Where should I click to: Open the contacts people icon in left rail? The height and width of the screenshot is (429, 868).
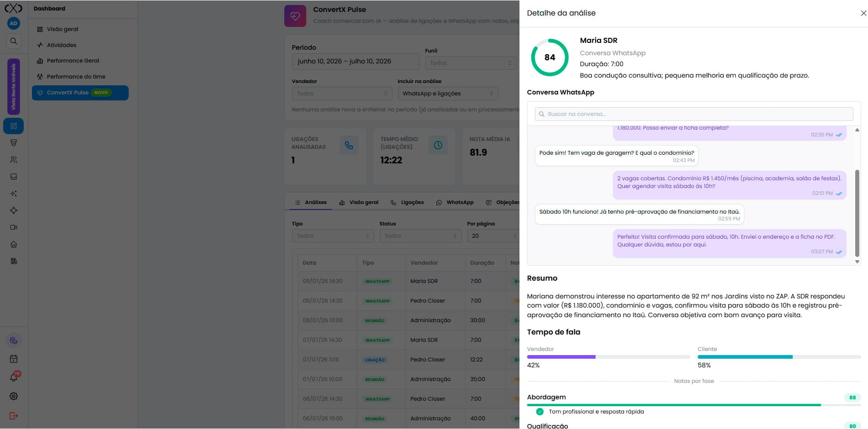pyautogui.click(x=14, y=160)
